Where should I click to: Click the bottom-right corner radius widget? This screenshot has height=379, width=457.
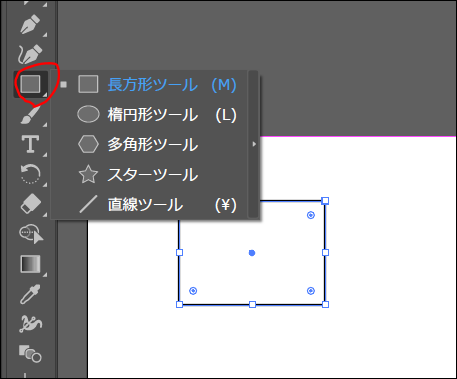311,291
